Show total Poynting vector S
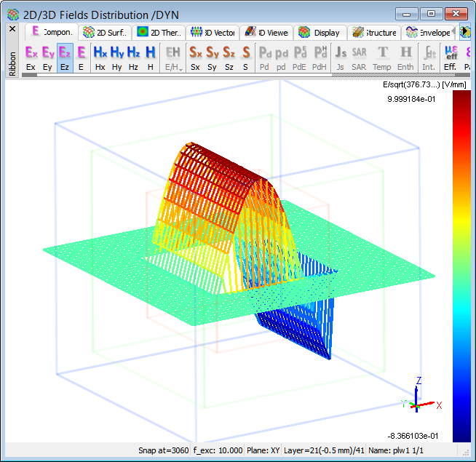 click(x=246, y=57)
